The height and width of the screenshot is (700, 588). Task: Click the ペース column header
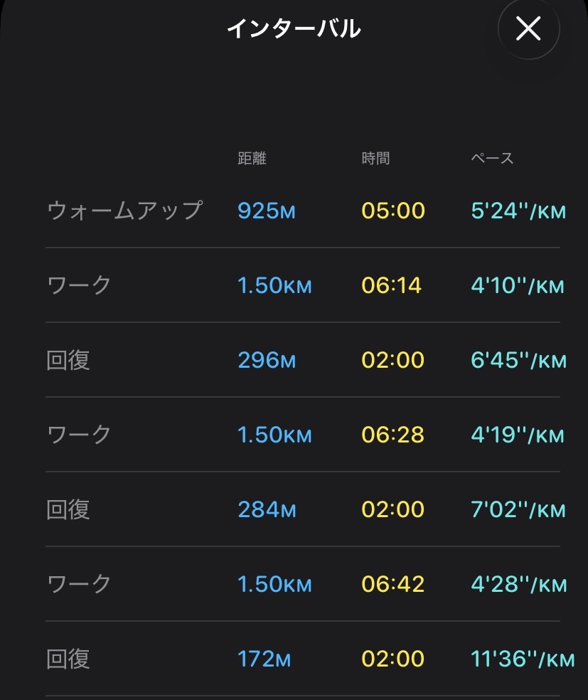pyautogui.click(x=492, y=159)
